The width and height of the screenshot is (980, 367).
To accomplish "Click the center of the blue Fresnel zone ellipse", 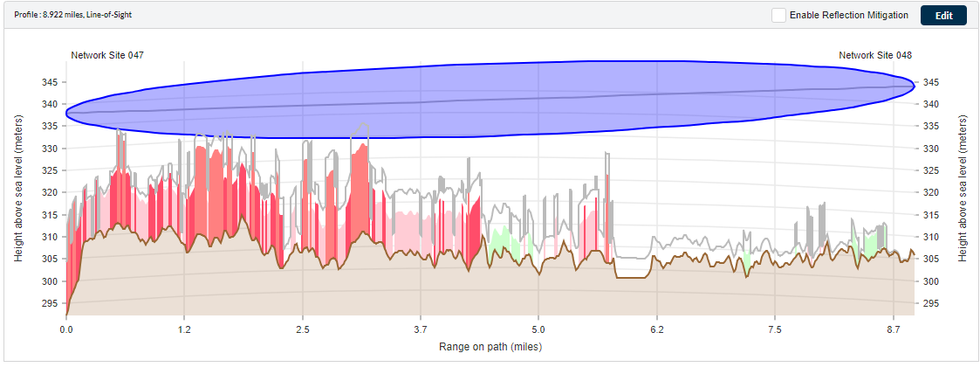I will (490, 99).
